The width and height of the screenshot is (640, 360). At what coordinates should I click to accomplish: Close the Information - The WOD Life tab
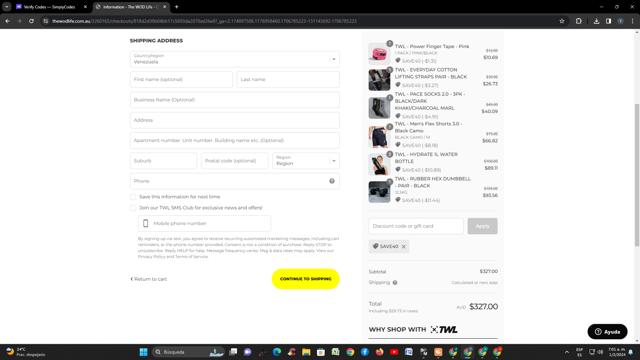164,7
